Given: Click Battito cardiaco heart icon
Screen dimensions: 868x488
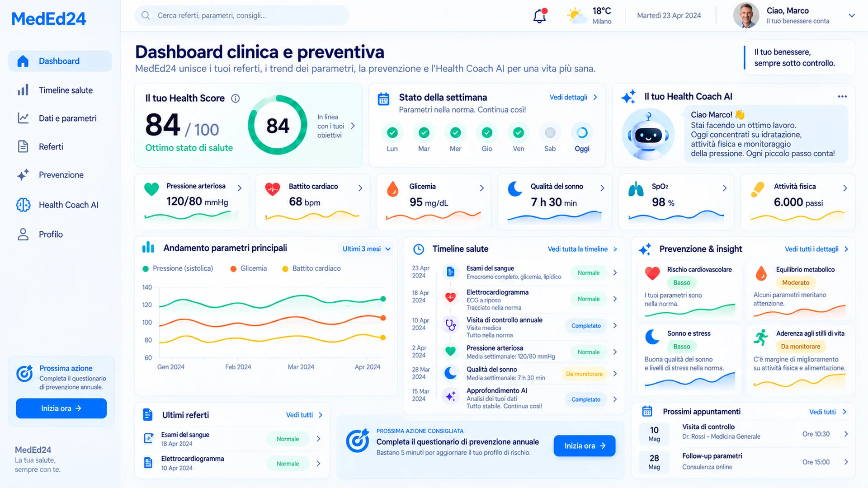Looking at the screenshot, I should (x=273, y=189).
